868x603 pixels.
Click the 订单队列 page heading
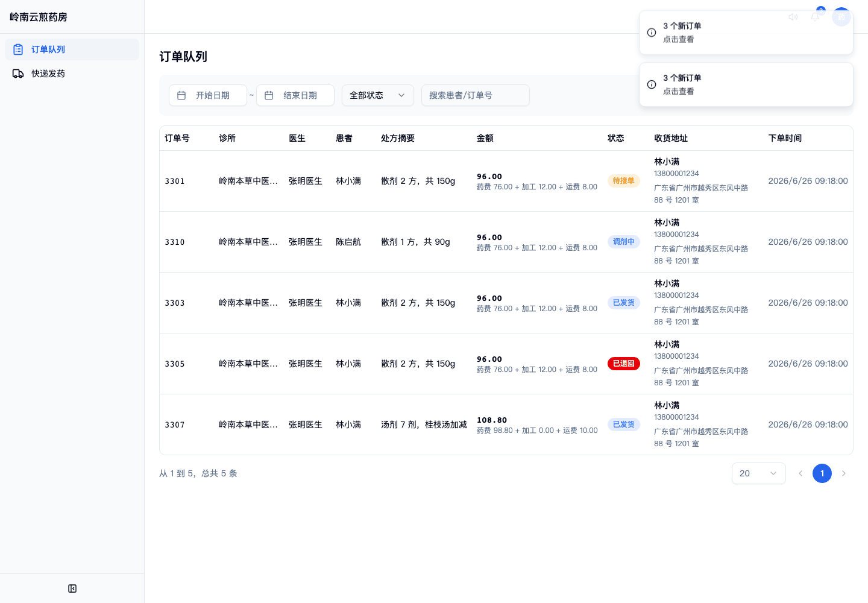[x=183, y=57]
